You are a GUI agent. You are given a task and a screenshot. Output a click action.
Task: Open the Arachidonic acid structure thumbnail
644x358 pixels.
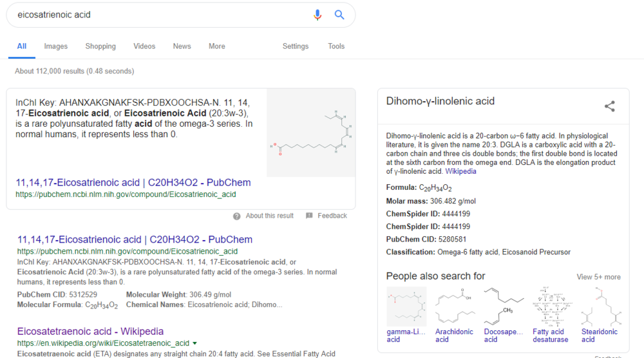pos(454,306)
